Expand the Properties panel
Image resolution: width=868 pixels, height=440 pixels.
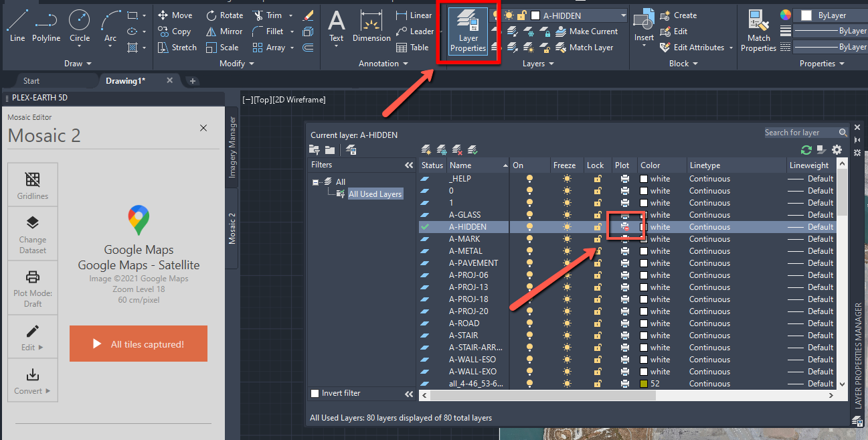click(822, 64)
